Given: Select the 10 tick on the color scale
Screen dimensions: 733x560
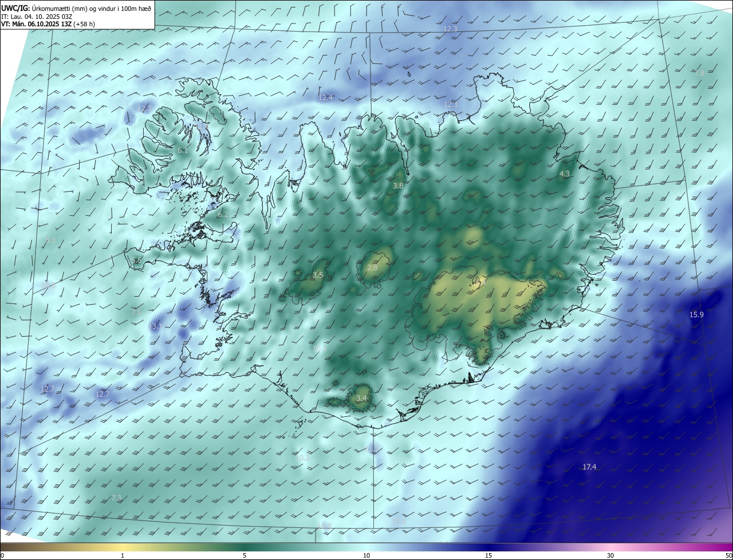Looking at the screenshot, I should [366, 555].
